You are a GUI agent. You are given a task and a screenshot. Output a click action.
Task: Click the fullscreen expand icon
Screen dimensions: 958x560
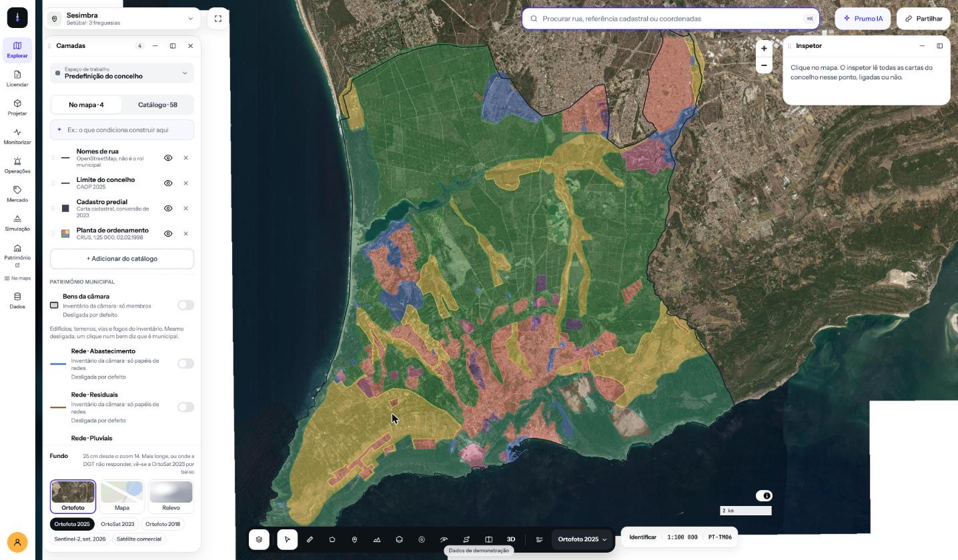[x=218, y=19]
